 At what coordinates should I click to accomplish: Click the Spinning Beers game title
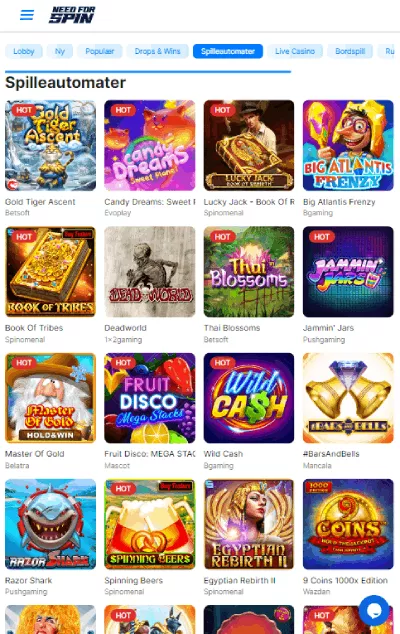[x=133, y=580]
